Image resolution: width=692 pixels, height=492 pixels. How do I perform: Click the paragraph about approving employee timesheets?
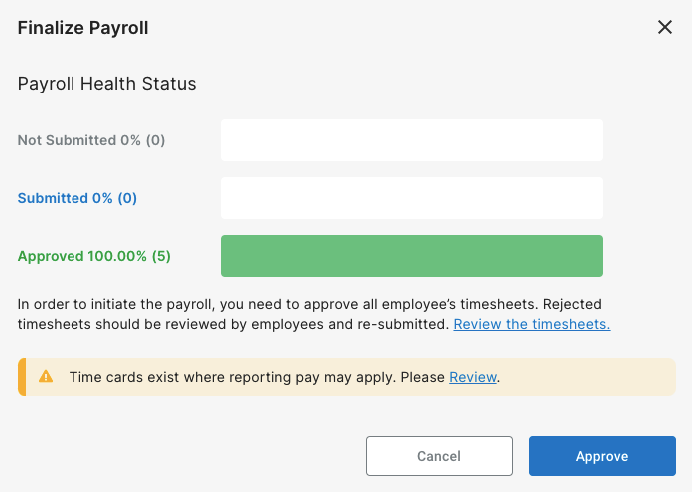(314, 314)
